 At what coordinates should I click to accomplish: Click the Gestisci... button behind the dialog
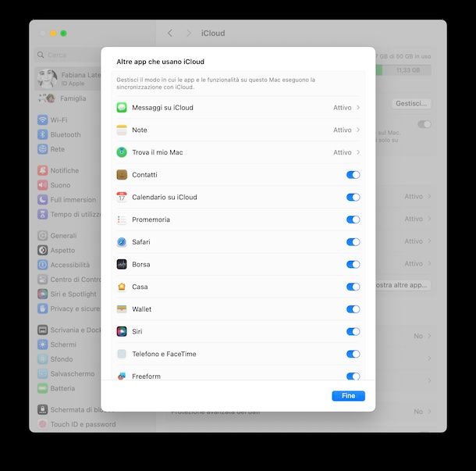pos(411,104)
